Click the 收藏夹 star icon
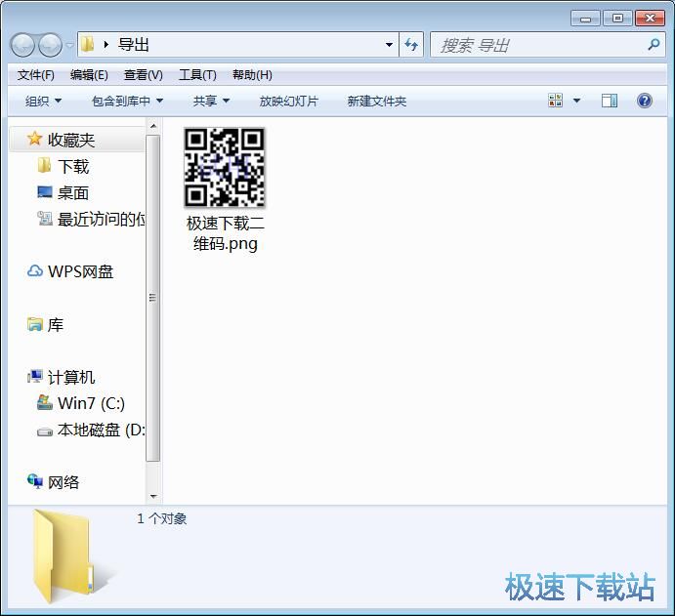This screenshot has width=675, height=616. (x=34, y=139)
